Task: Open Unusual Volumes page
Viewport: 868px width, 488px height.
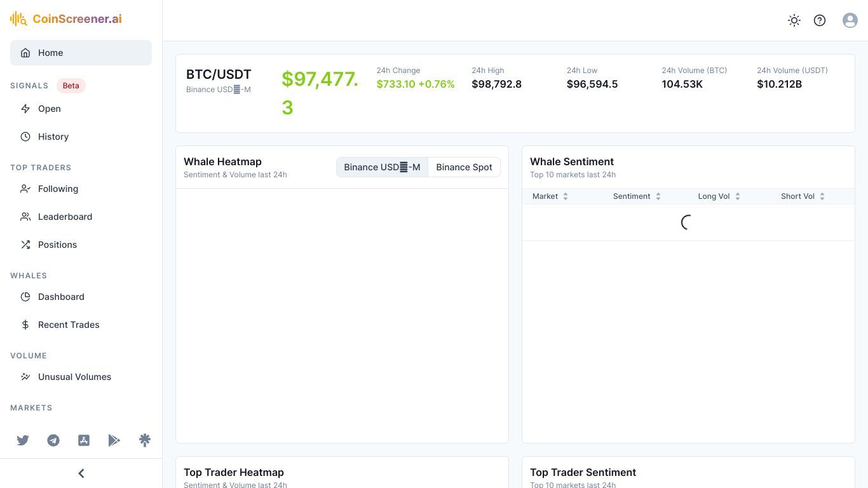Action: click(81, 377)
